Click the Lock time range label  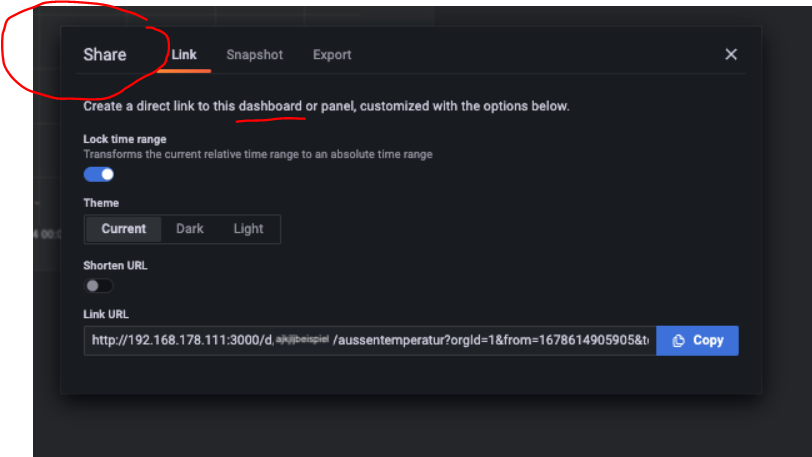coord(125,139)
